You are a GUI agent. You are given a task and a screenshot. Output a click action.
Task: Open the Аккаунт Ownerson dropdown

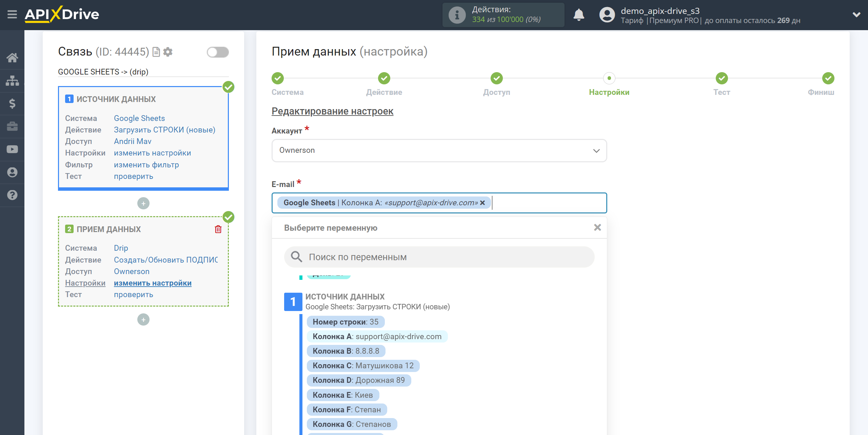[439, 150]
